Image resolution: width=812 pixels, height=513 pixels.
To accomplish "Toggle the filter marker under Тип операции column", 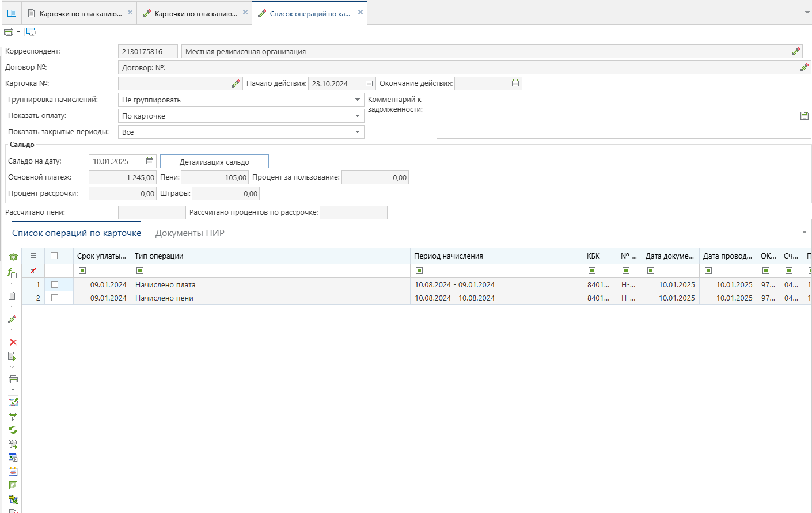I will 140,271.
